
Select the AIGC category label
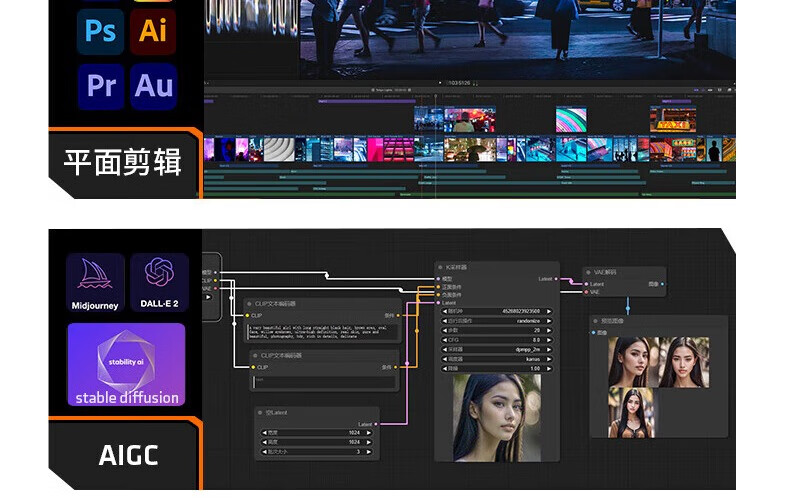pyautogui.click(x=128, y=456)
